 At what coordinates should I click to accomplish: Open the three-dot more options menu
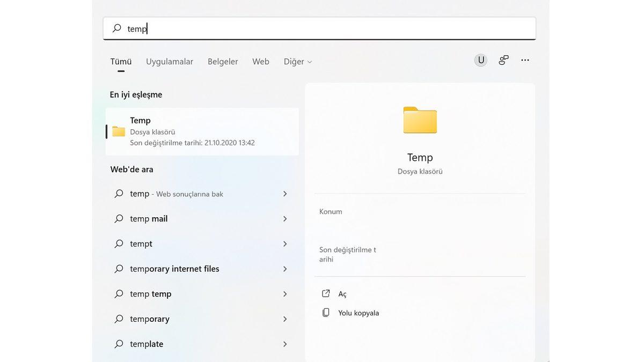pyautogui.click(x=525, y=60)
